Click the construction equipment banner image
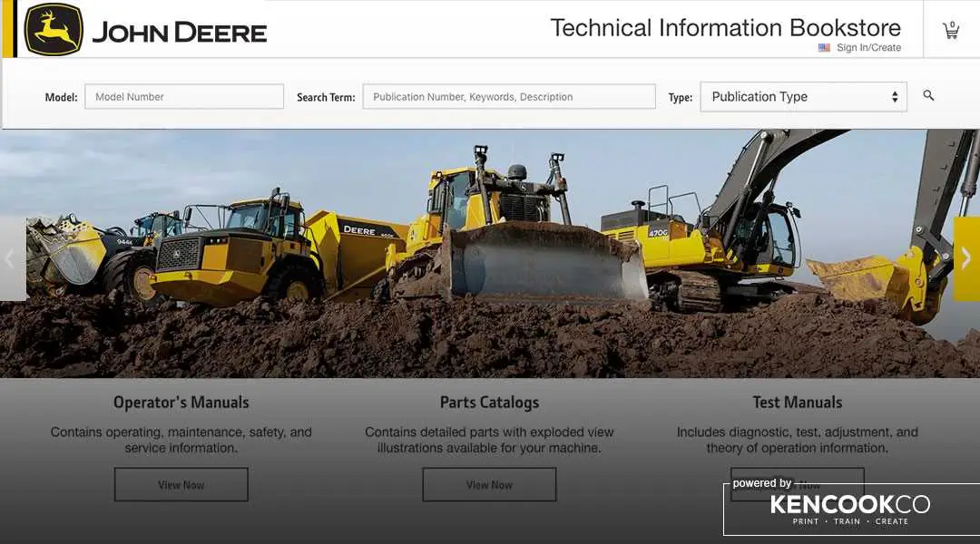This screenshot has width=980, height=544. coord(490,253)
